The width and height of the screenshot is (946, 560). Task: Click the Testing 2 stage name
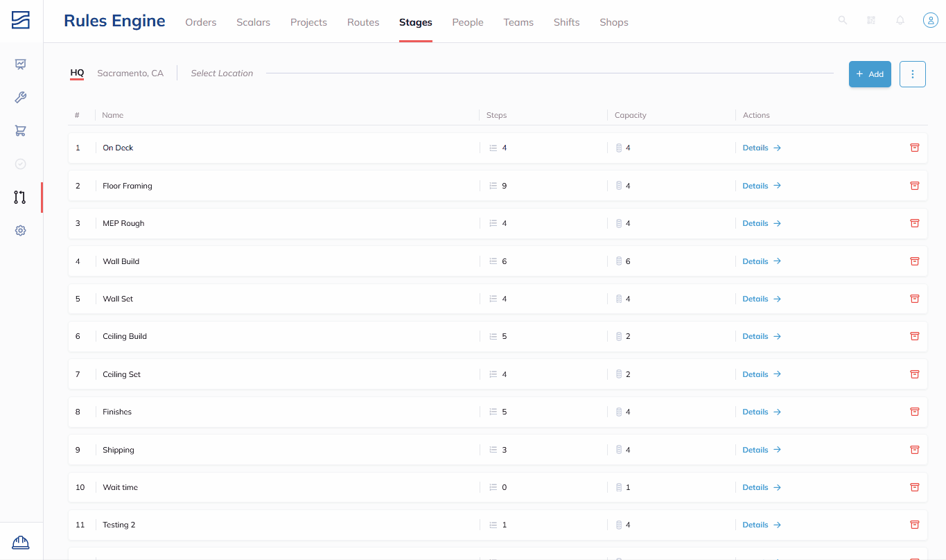coord(119,525)
